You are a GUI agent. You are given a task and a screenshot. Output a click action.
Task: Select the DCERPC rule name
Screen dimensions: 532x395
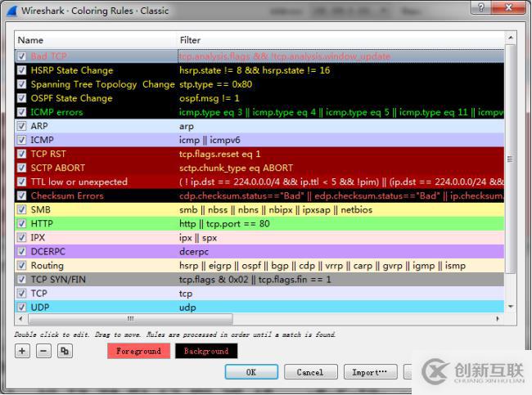tap(47, 252)
